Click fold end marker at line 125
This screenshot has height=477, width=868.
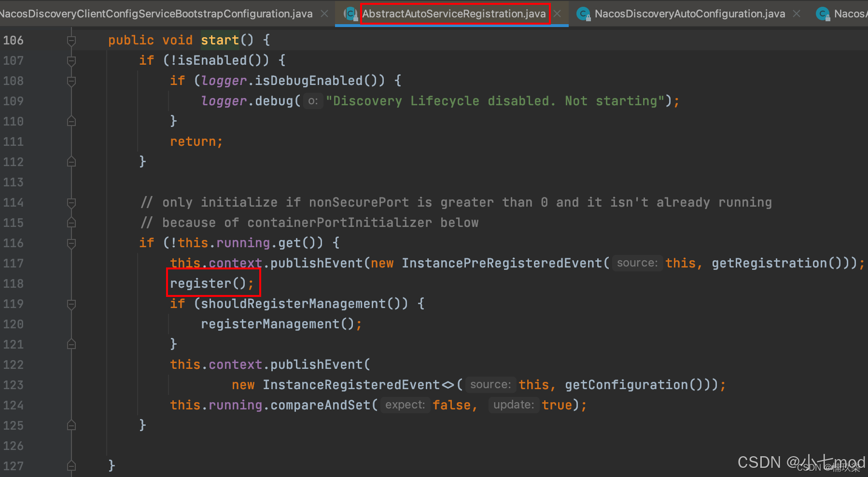pyautogui.click(x=71, y=425)
